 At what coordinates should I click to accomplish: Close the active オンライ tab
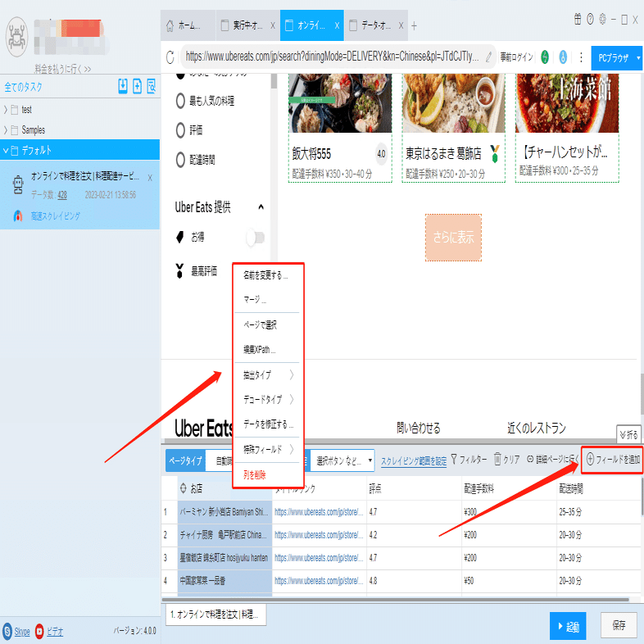337,25
